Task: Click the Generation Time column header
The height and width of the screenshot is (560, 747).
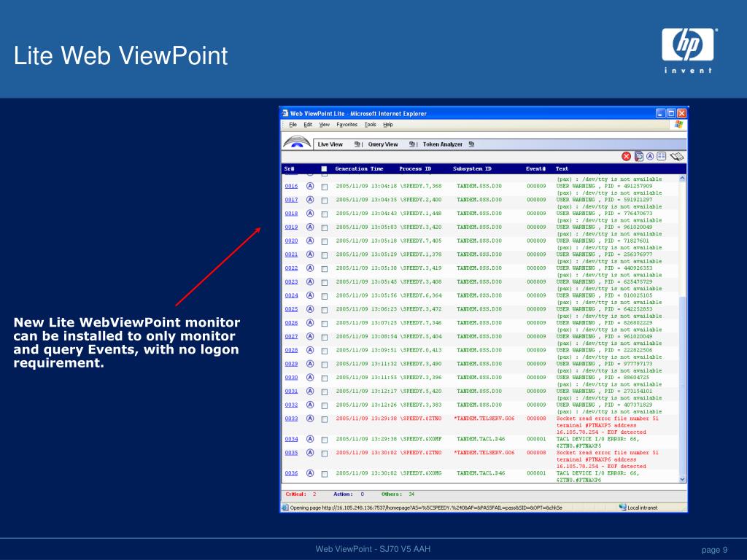Action: (359, 169)
